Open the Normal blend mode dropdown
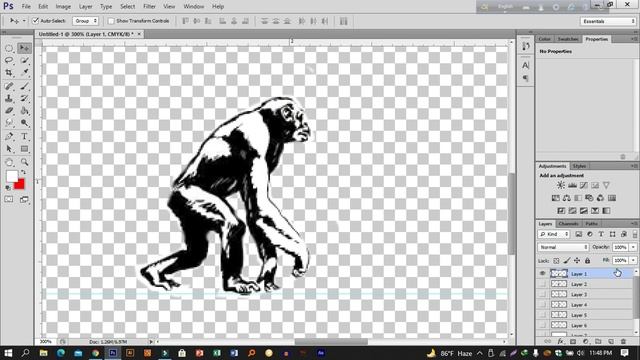This screenshot has height=360, width=640. click(x=563, y=247)
